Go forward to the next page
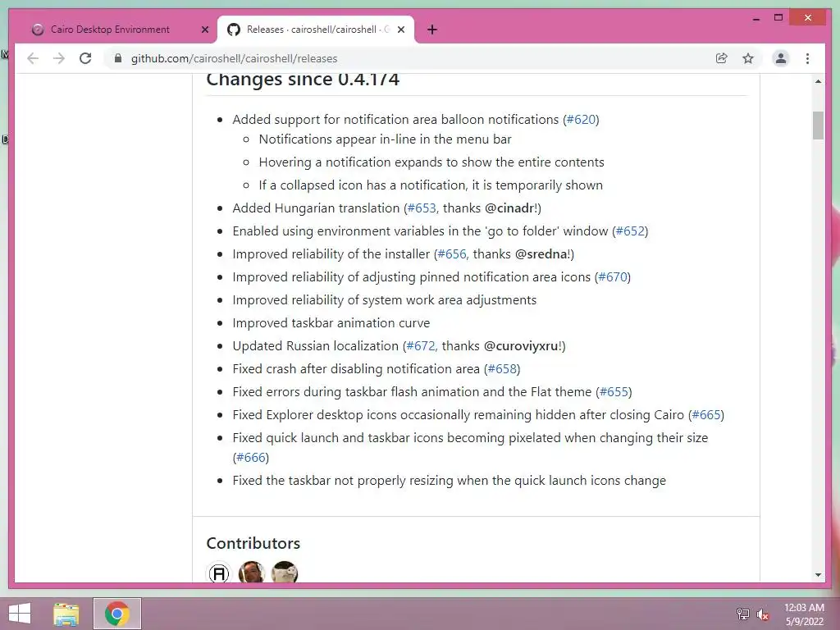The image size is (840, 630). [x=59, y=58]
